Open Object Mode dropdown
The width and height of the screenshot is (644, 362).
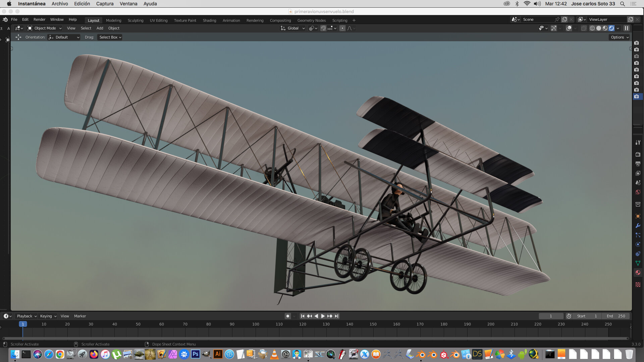tap(45, 28)
